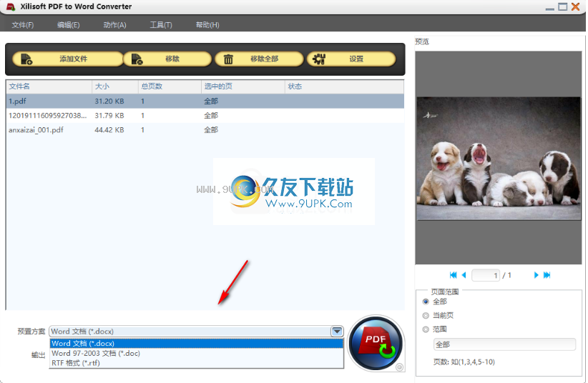
Task: Click the 选中的页 column header
Action: click(243, 86)
